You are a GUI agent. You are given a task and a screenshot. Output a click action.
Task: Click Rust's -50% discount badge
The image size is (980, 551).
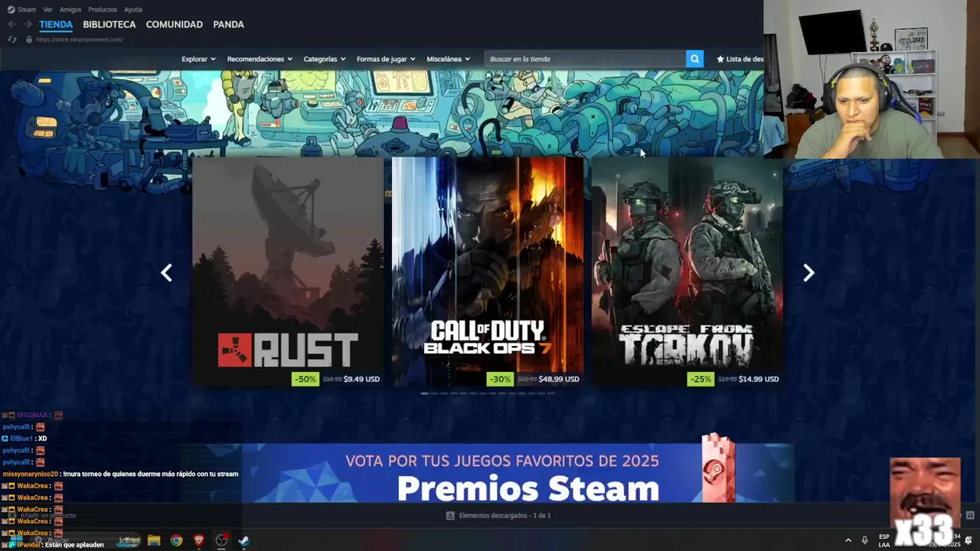(x=305, y=379)
